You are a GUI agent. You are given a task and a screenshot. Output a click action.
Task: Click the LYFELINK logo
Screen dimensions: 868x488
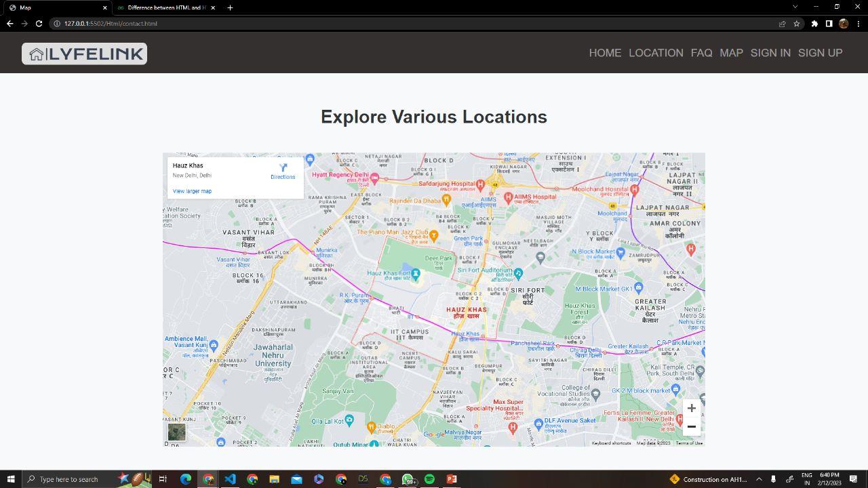point(84,54)
